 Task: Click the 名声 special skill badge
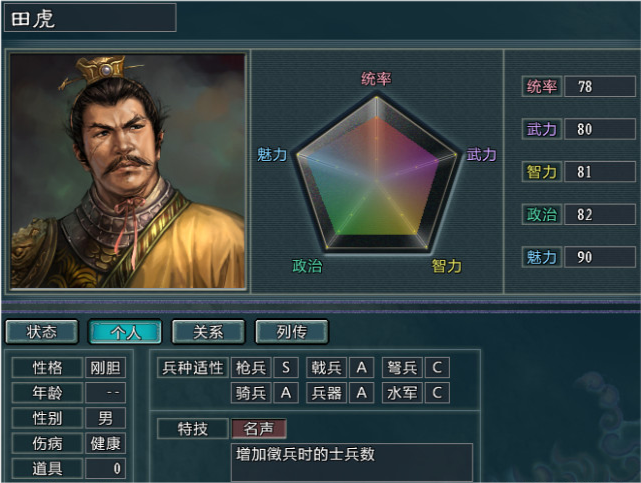[259, 429]
